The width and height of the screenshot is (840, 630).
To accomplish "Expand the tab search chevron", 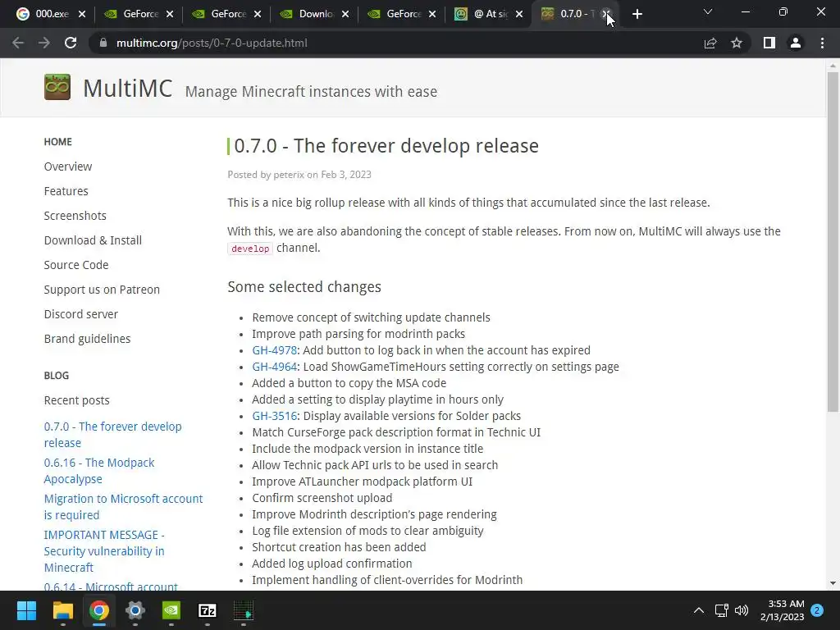I will (708, 11).
